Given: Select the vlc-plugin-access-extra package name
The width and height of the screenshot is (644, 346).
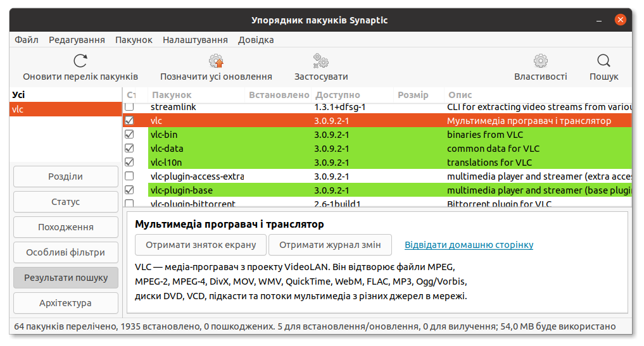Looking at the screenshot, I should pos(197,176).
